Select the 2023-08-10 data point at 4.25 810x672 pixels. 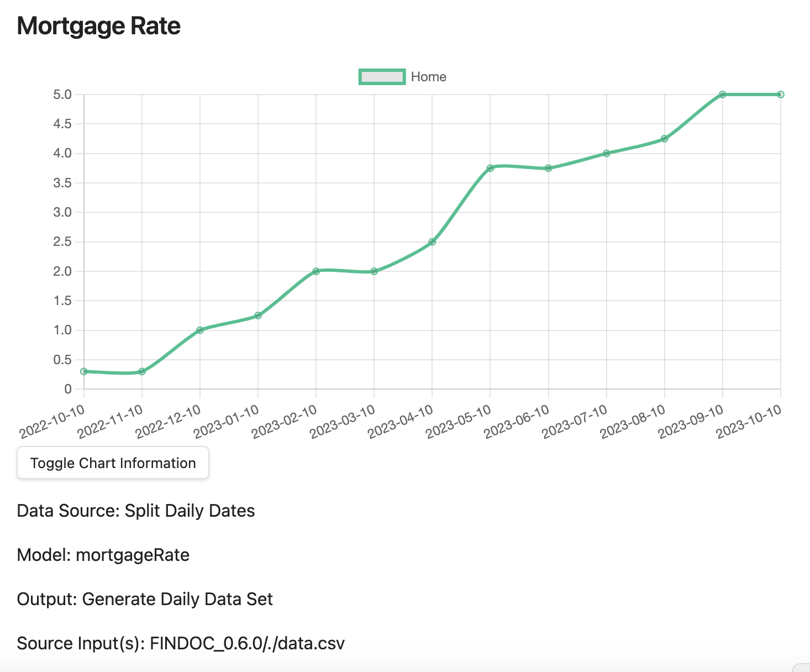pos(665,139)
